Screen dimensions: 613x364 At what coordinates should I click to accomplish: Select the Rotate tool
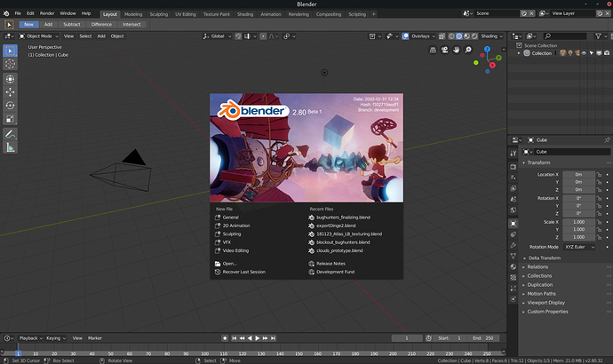10,106
